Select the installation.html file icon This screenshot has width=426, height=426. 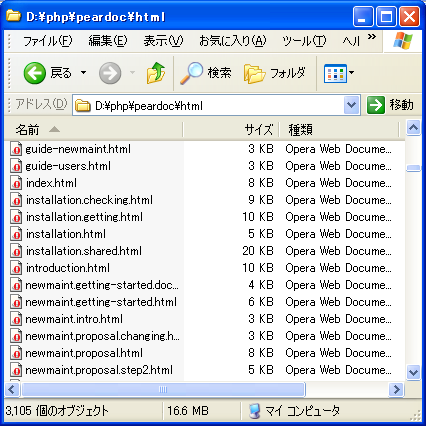click(x=16, y=234)
